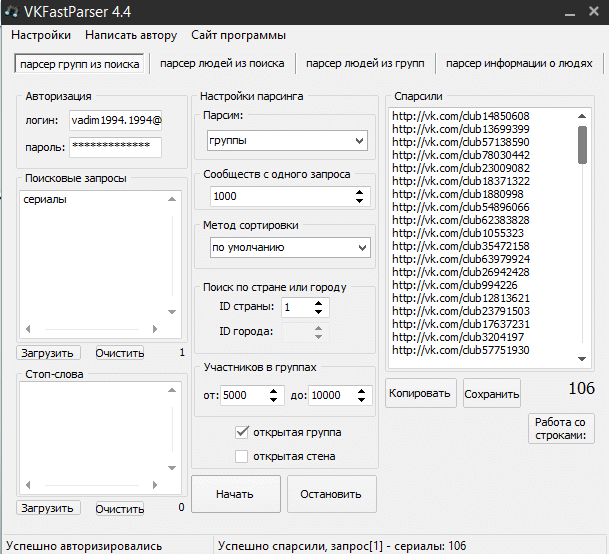Click the VKFastParser app icon in title bar
The width and height of the screenshot is (609, 554).
12,11
